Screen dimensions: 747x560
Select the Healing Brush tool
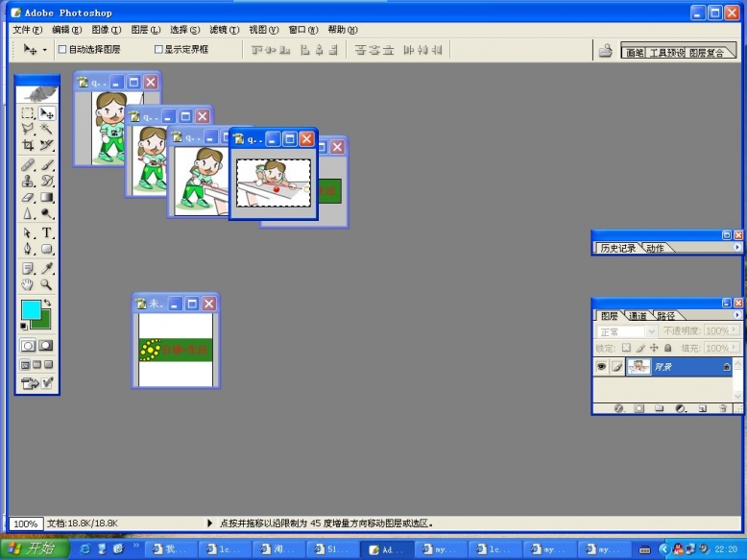28,165
